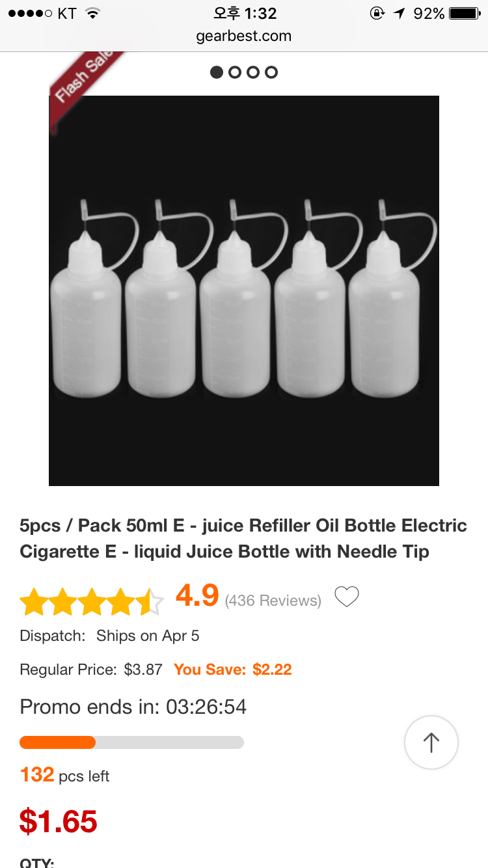Screen dimensions: 488x868
Task: Select the fourth image carousel dot
Action: [x=271, y=72]
